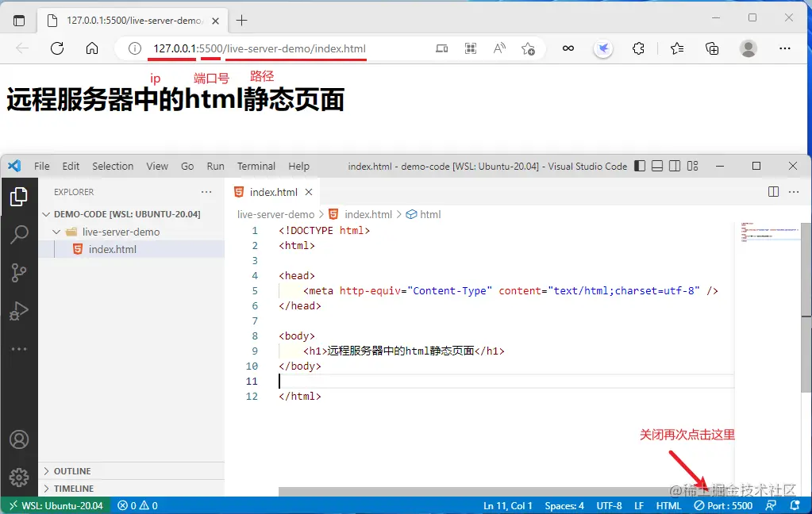Open the Explorer view in VS Code activity bar
The width and height of the screenshot is (812, 514).
[18, 197]
